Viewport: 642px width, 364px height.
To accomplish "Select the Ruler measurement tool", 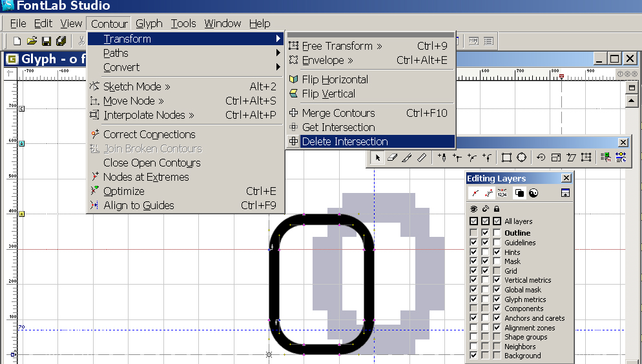I will pyautogui.click(x=421, y=157).
